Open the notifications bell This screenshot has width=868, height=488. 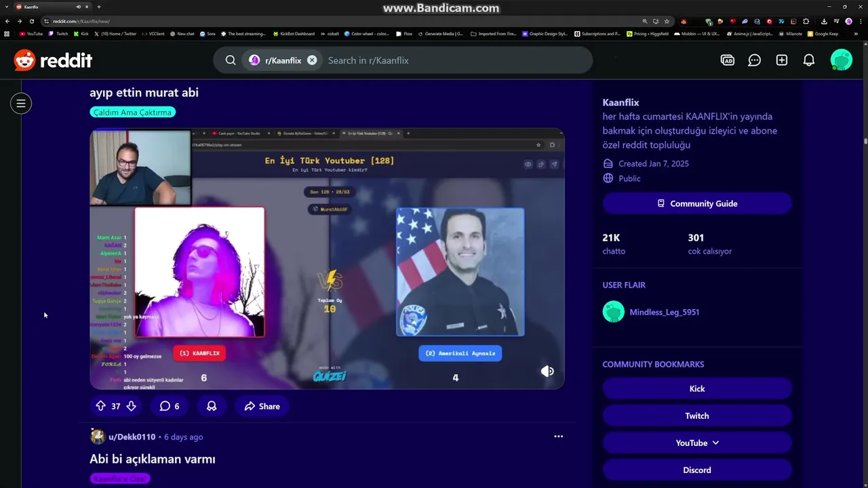coord(809,60)
